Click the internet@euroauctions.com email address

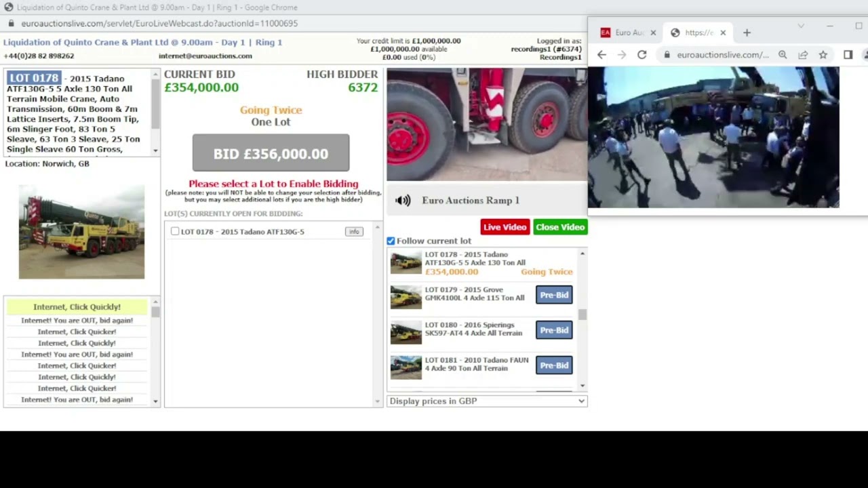point(205,56)
